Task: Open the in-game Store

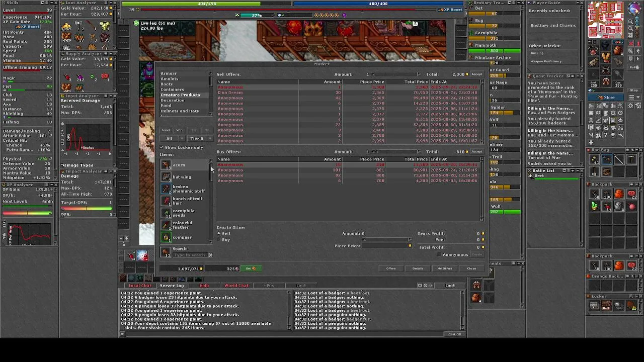Action: tap(606, 98)
